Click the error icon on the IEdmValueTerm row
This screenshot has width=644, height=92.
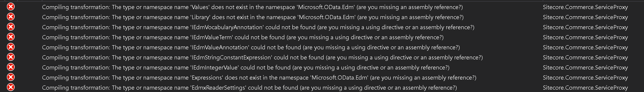coord(11,37)
